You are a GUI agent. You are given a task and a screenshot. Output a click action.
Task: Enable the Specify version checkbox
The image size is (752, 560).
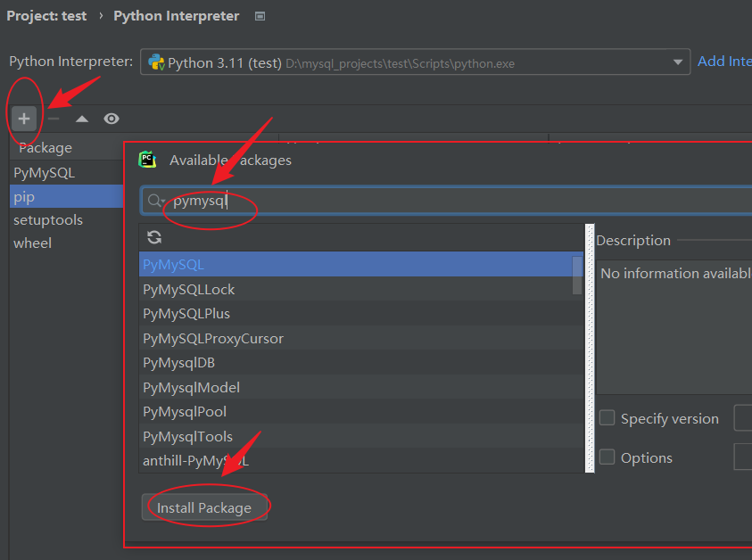(x=607, y=417)
